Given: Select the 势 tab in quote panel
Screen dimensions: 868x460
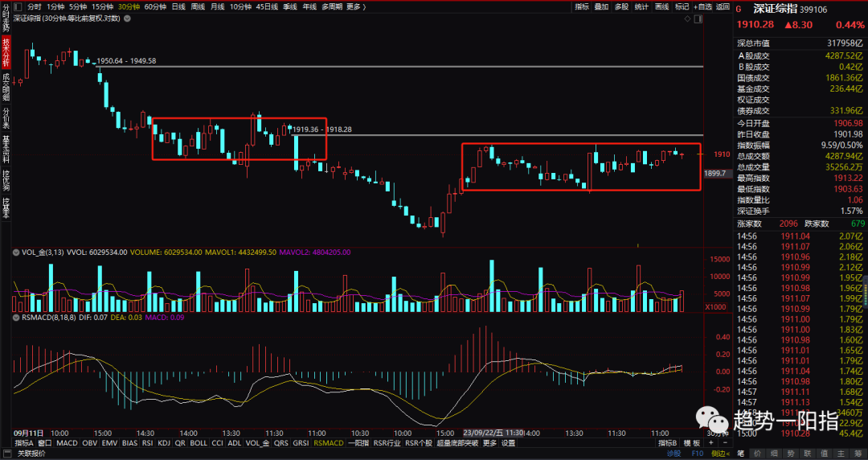Looking at the screenshot, I should [x=791, y=454].
